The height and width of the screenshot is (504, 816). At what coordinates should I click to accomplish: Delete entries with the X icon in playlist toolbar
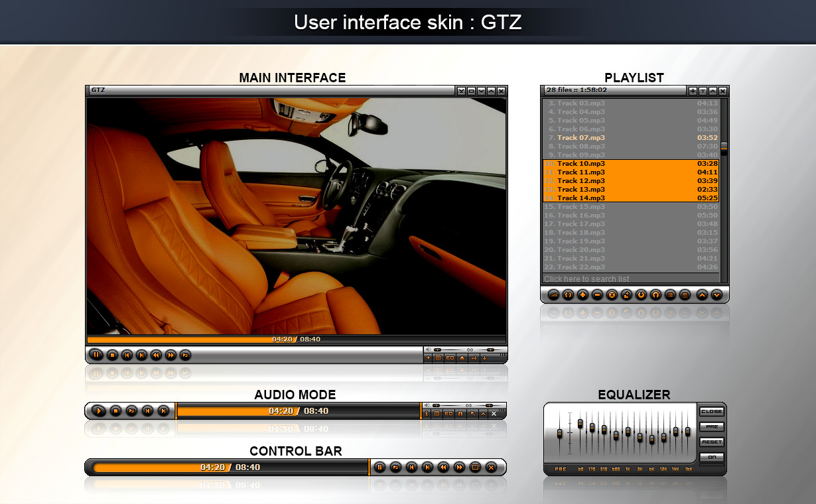pos(612,295)
